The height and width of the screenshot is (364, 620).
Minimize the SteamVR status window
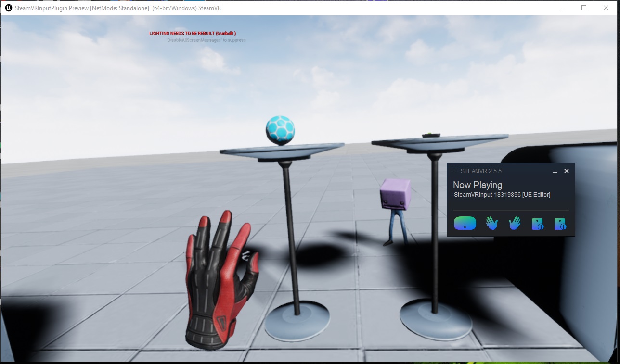(555, 172)
